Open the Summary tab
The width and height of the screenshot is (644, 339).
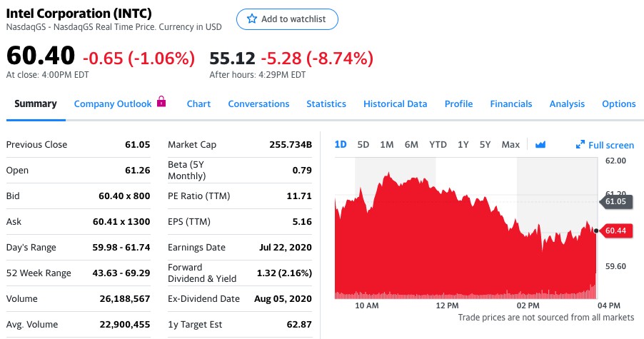click(x=35, y=103)
